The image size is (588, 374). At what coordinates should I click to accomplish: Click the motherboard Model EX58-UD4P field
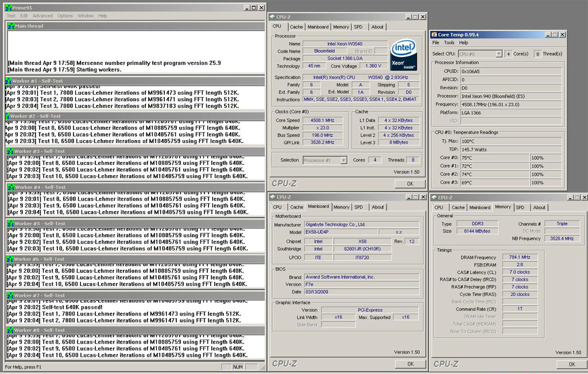point(340,232)
